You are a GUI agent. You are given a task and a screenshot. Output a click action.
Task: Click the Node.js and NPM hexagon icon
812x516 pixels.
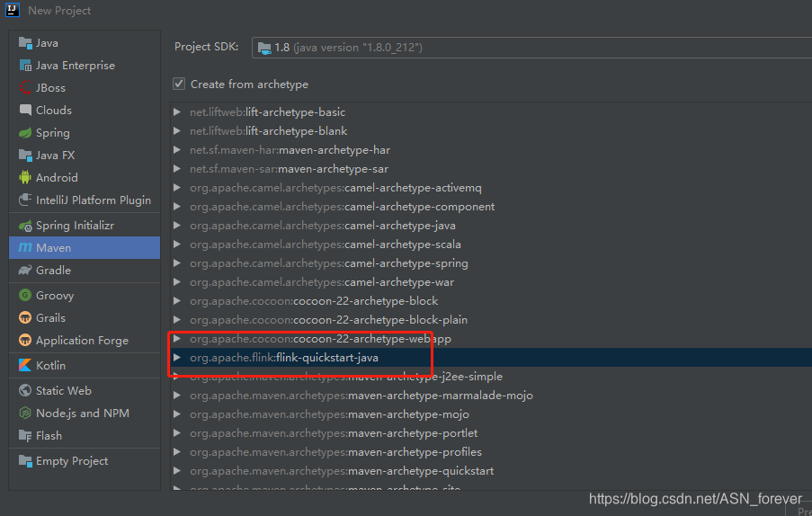25,413
